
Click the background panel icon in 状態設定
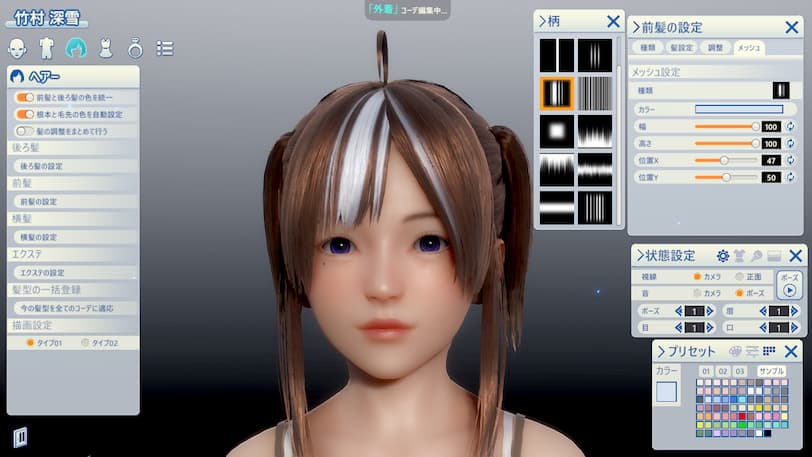[774, 255]
